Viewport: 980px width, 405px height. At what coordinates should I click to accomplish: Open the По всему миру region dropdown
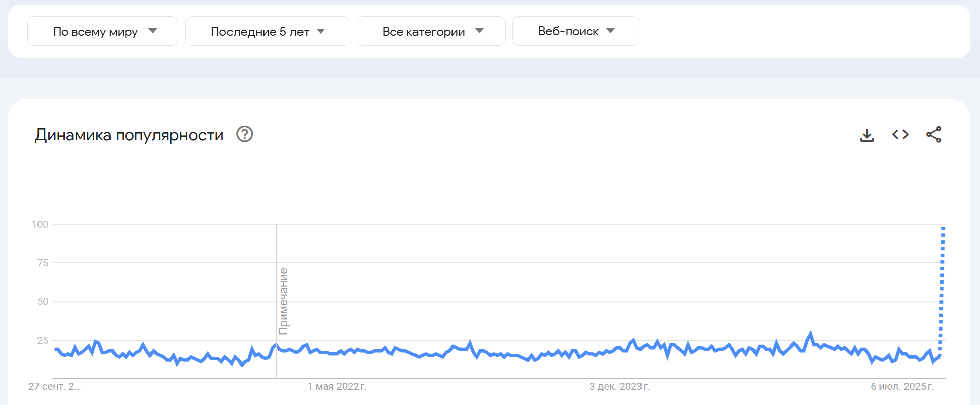click(95, 31)
